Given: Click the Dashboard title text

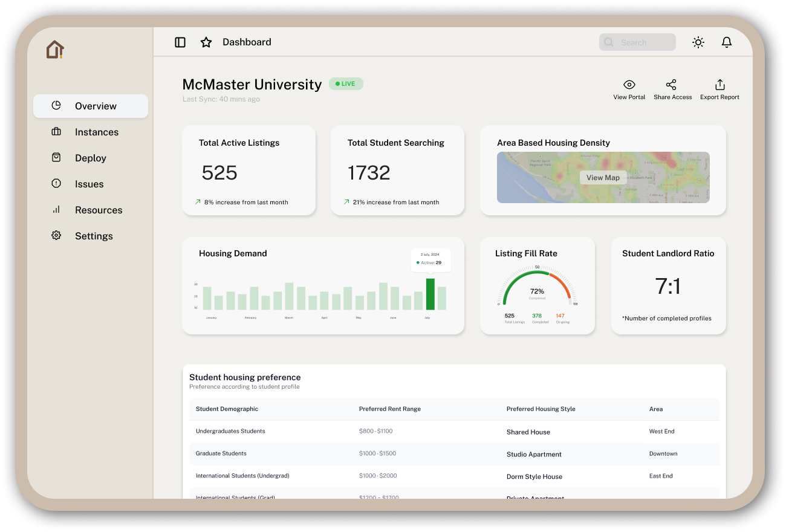Looking at the screenshot, I should coord(247,42).
